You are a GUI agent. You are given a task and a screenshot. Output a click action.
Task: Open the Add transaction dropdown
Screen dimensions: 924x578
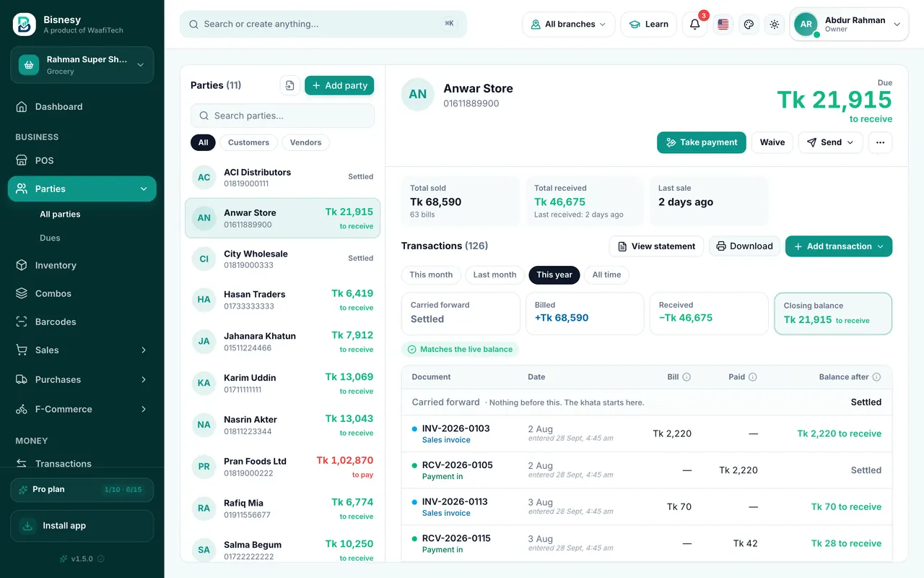838,246
